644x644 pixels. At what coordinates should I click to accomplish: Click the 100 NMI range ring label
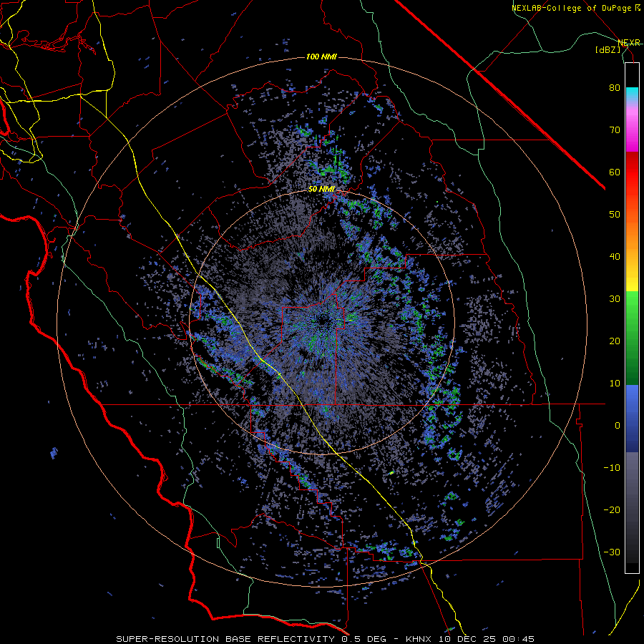tap(321, 57)
